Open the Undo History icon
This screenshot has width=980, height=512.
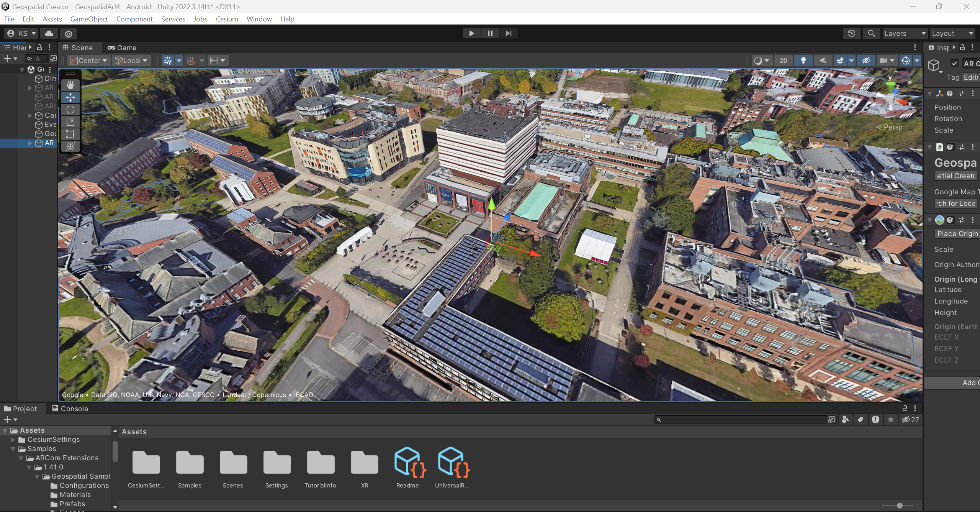[x=851, y=33]
